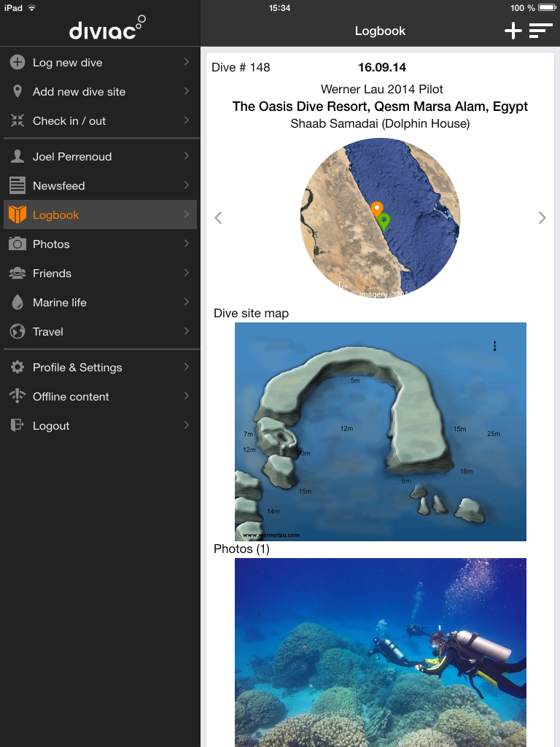Viewport: 560px width, 747px height.
Task: Tap the dive date 16.09.14
Action: tap(382, 67)
